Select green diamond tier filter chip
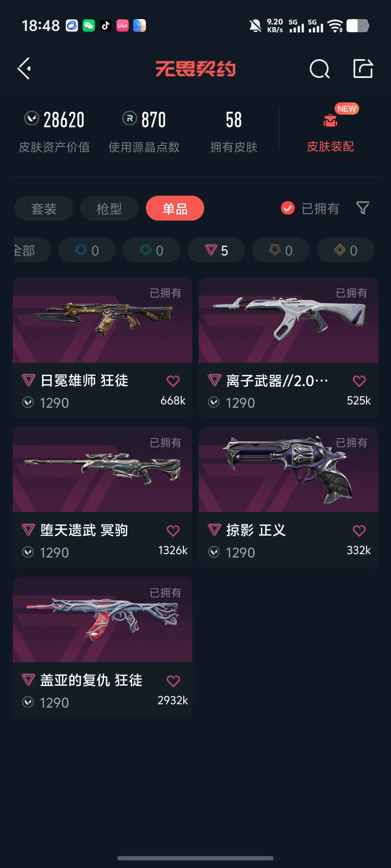The height and width of the screenshot is (868, 391). (151, 250)
